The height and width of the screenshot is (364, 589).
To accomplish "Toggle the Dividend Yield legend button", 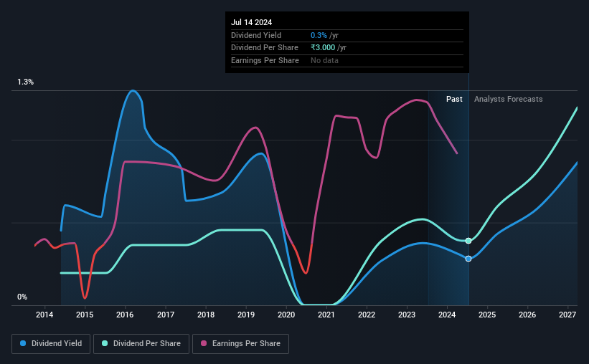I will click(x=51, y=344).
